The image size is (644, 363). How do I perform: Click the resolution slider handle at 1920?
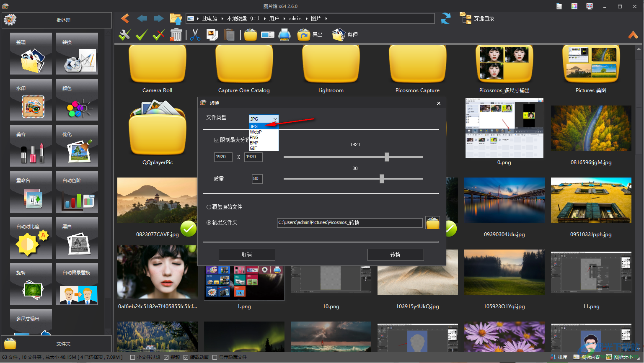click(387, 157)
